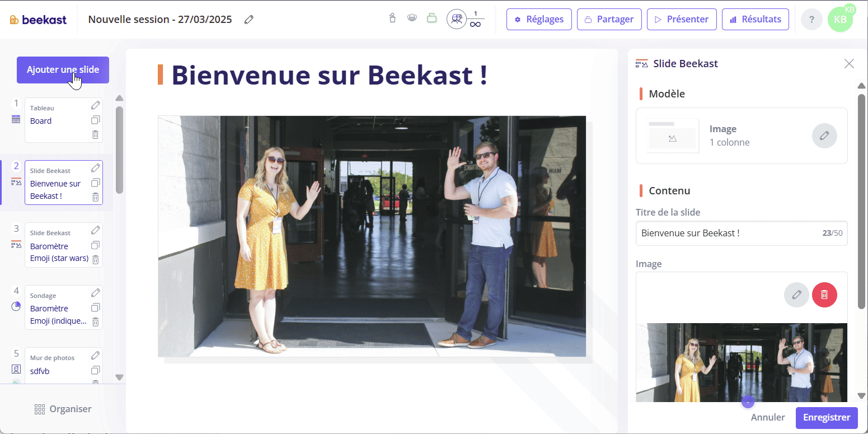
Task: Click the slide list scroll down arrow
Action: pyautogui.click(x=119, y=377)
